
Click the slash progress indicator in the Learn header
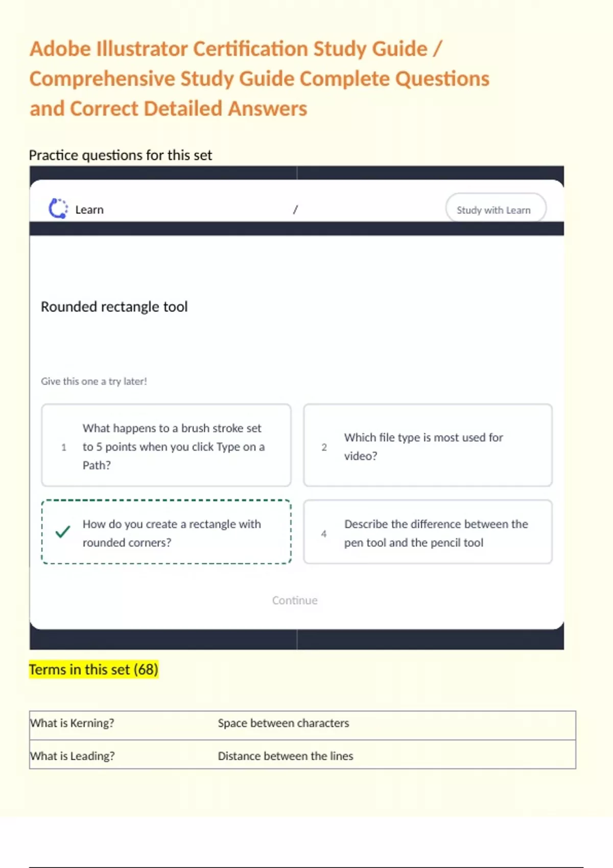(x=295, y=210)
